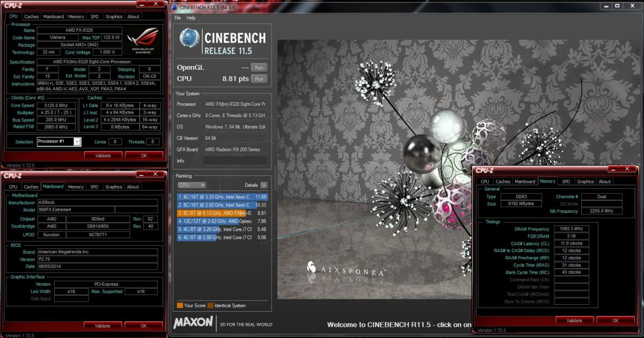The width and height of the screenshot is (644, 338).
Task: Open Caches tab in CPU-Z Memory window
Action: 503,181
